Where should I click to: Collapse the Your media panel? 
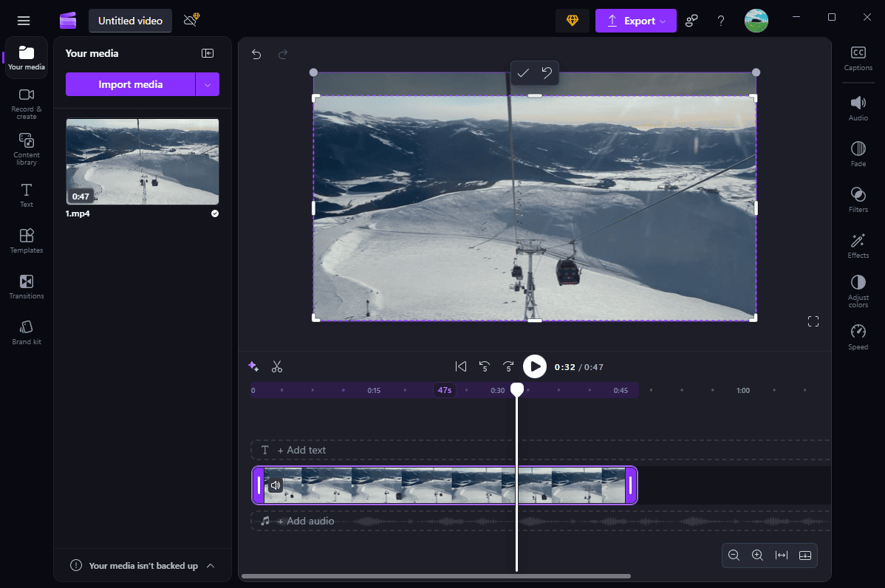(208, 52)
